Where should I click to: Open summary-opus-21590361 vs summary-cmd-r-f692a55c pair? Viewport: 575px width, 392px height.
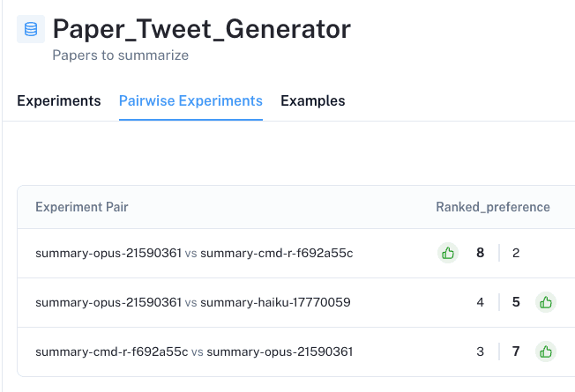(194, 253)
